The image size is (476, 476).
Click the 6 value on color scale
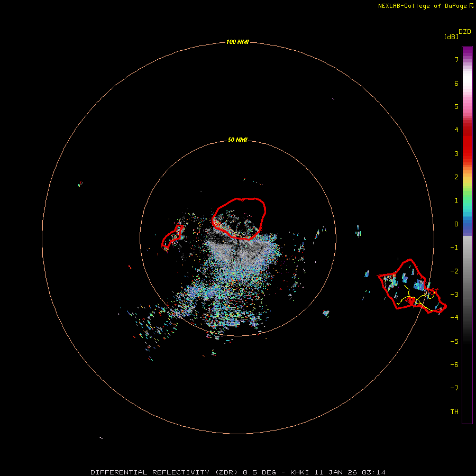pos(456,83)
